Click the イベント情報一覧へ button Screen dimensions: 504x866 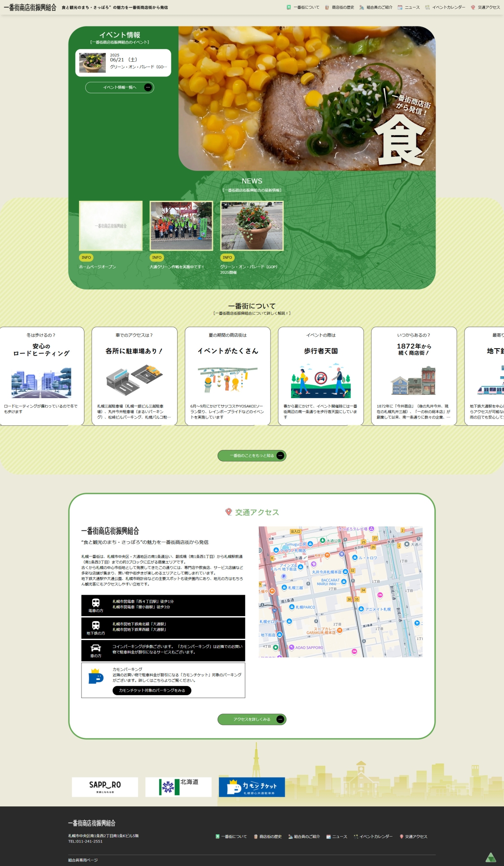pyautogui.click(x=120, y=87)
